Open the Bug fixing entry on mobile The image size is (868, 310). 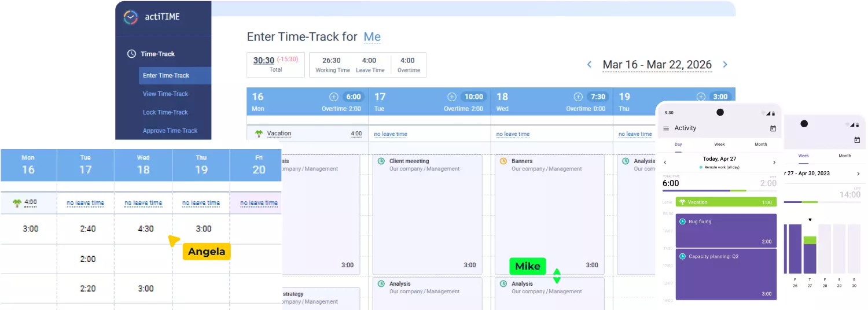click(726, 230)
